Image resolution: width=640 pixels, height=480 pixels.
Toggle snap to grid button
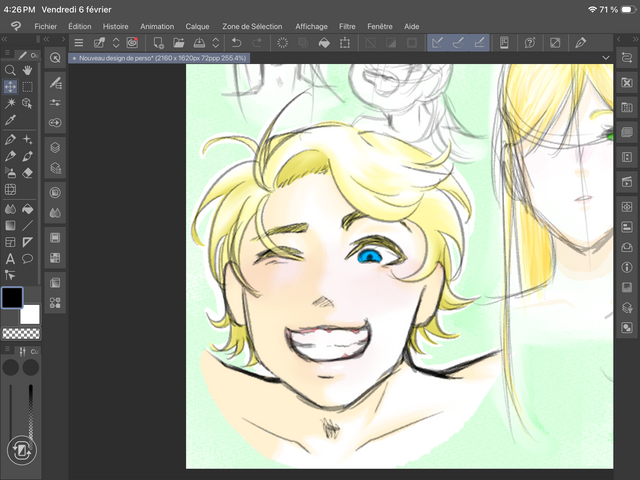click(x=480, y=43)
